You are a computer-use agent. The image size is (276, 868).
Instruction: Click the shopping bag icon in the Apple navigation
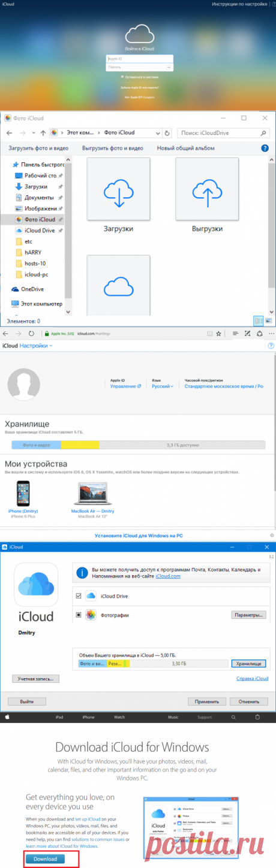pos(258,716)
